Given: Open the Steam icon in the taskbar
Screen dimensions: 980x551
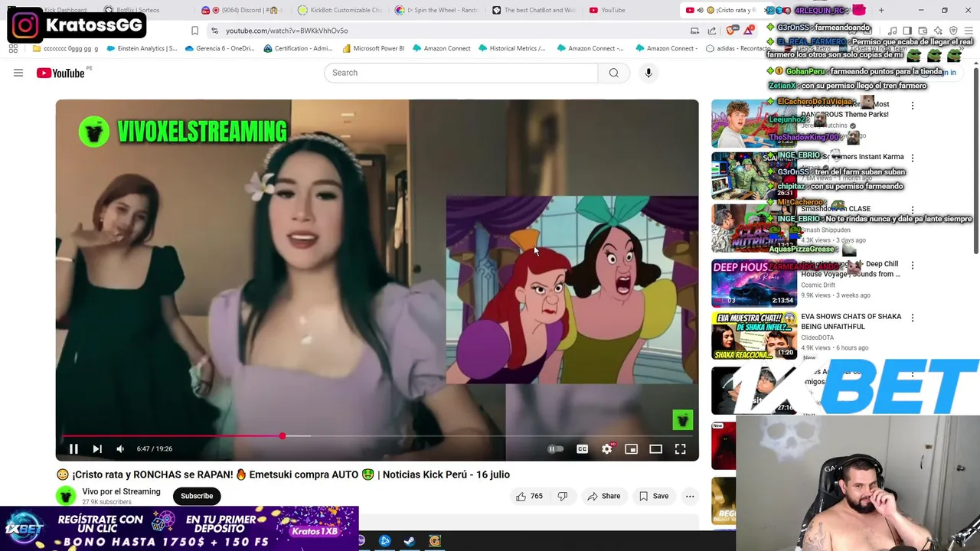Looking at the screenshot, I should click(410, 541).
